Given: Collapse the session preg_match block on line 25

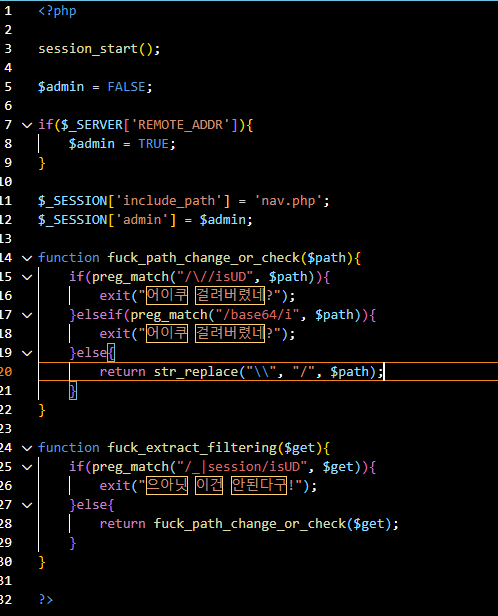Looking at the screenshot, I should coord(27,467).
